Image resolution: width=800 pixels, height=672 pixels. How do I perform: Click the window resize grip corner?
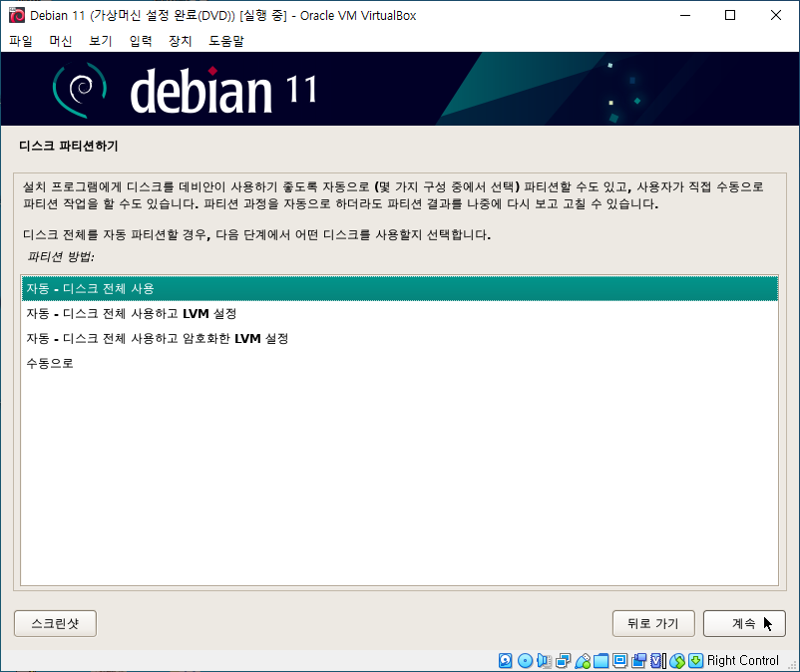(x=793, y=666)
